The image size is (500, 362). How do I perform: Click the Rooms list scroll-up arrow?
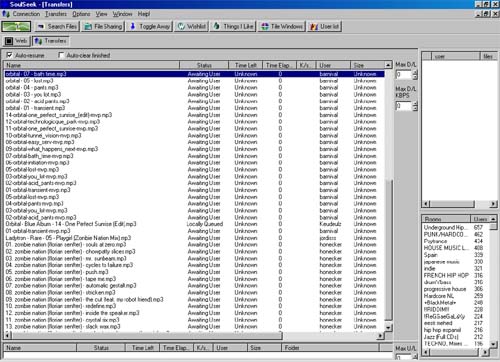[493, 219]
